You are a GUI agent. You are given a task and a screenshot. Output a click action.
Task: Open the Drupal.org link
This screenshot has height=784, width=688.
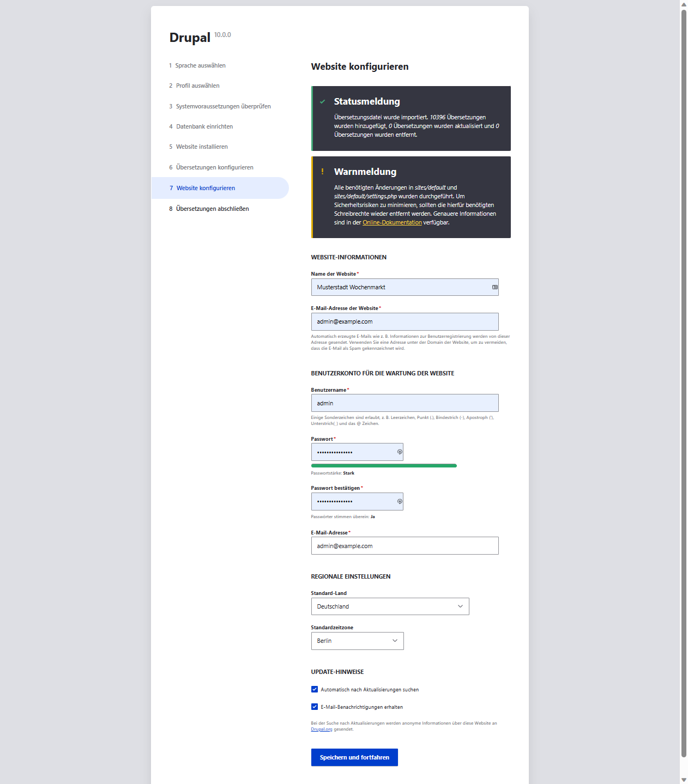(x=322, y=730)
